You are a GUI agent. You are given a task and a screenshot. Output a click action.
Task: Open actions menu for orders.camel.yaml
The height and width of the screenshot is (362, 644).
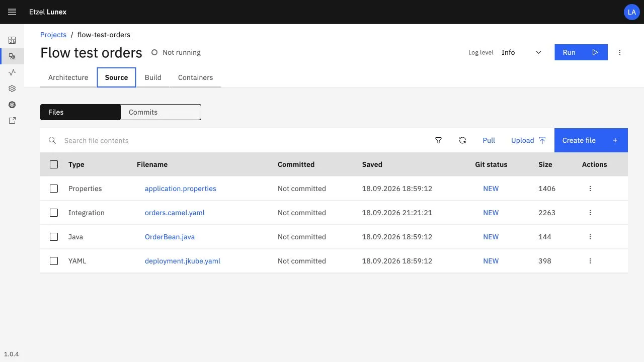(590, 213)
